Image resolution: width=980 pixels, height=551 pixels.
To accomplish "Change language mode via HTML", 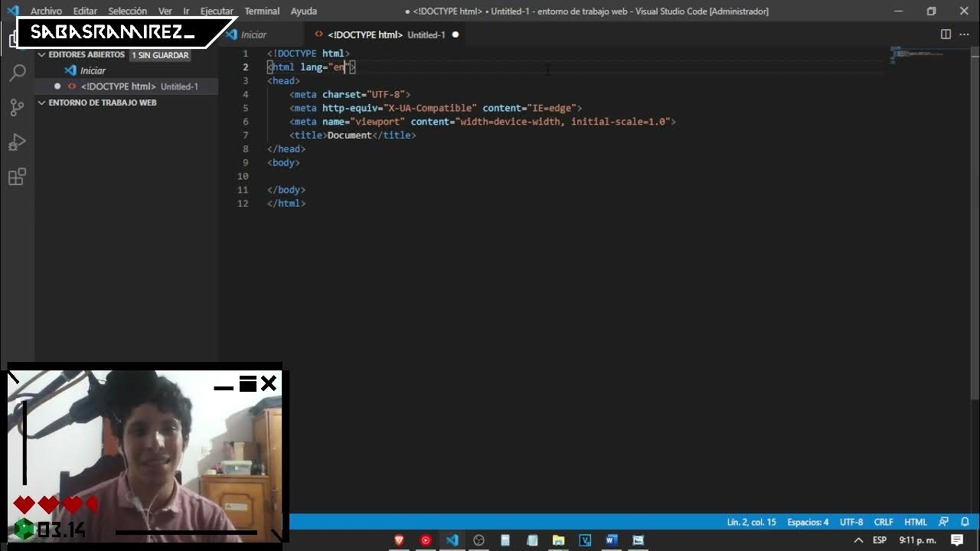I will 916,522.
